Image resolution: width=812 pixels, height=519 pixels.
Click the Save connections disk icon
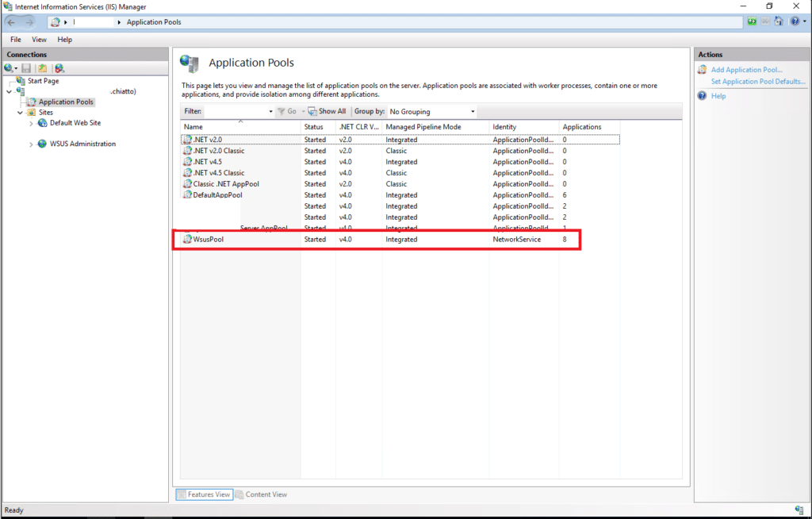(x=26, y=68)
